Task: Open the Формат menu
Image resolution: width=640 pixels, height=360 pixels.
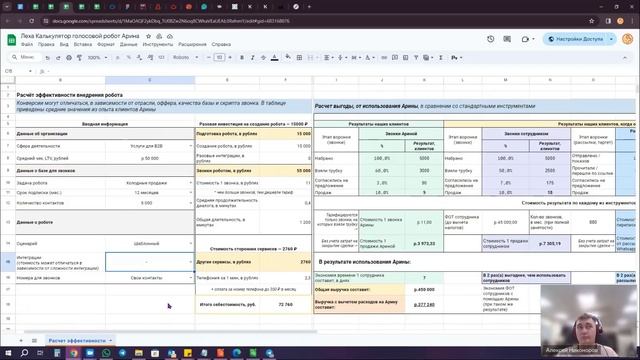Action: pos(106,44)
